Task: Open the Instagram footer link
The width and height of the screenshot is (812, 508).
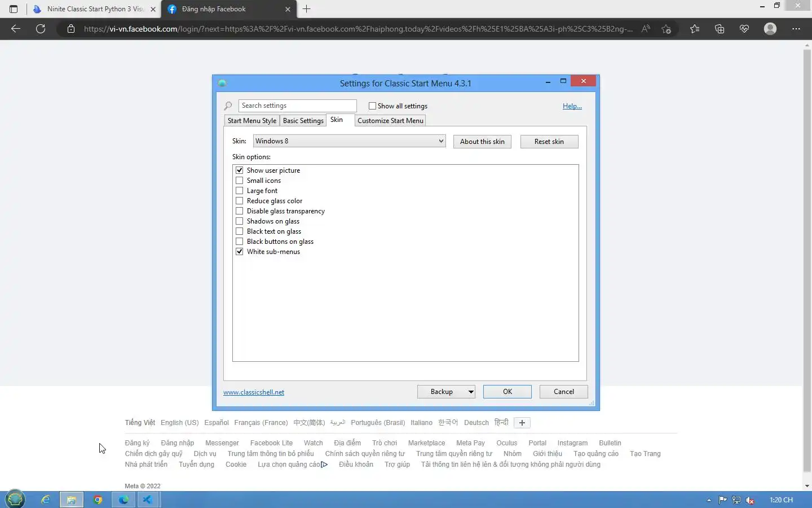Action: click(572, 443)
